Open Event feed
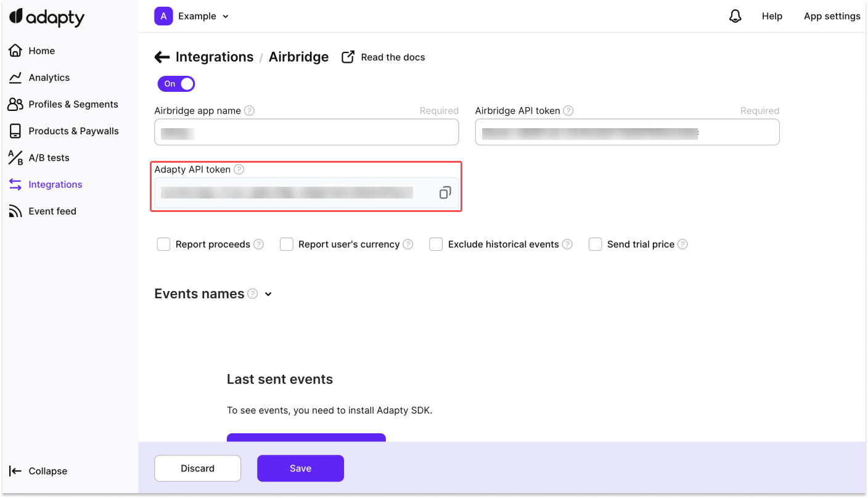 pyautogui.click(x=42, y=211)
